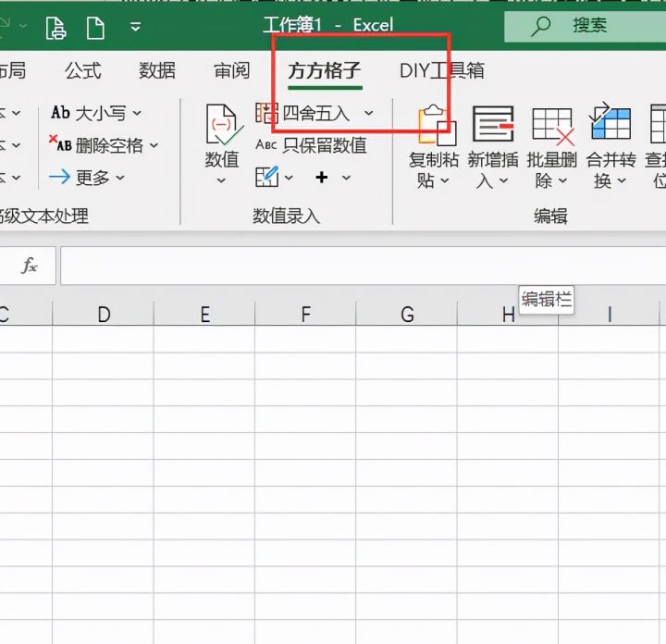This screenshot has height=644, width=666.
Task: Switch to the 公式 tab
Action: (x=83, y=70)
